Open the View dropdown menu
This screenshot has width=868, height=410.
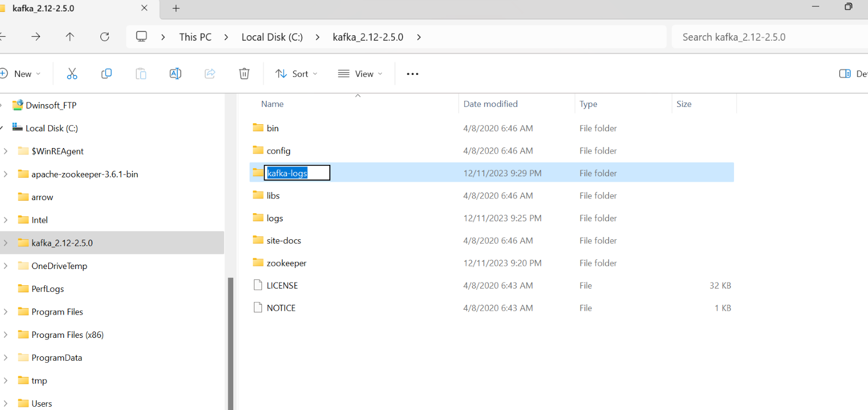(360, 74)
